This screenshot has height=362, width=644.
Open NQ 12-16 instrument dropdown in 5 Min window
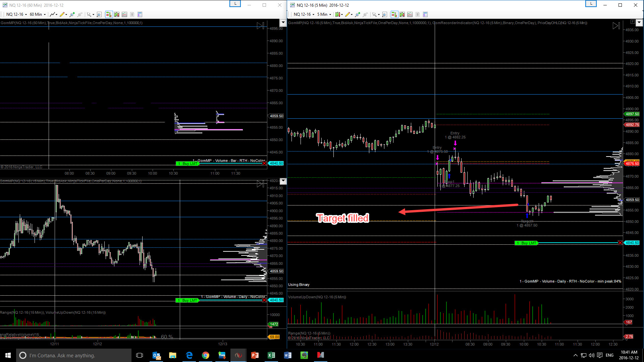click(x=304, y=14)
